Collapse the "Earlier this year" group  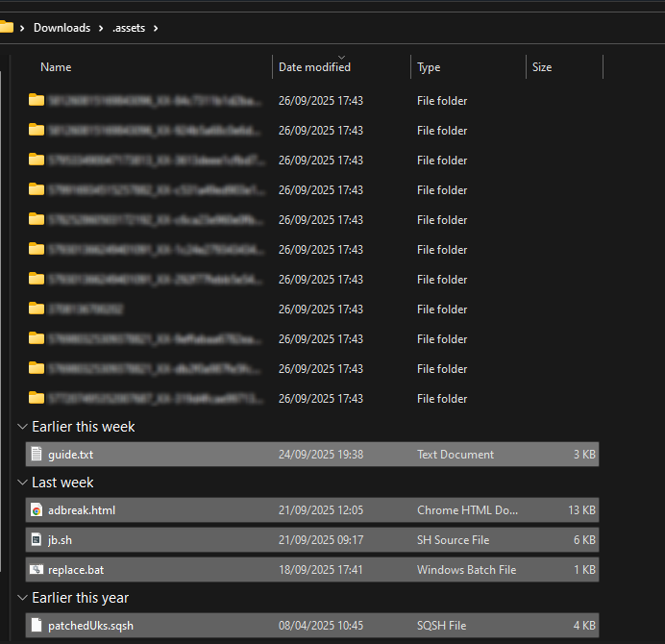coord(22,598)
